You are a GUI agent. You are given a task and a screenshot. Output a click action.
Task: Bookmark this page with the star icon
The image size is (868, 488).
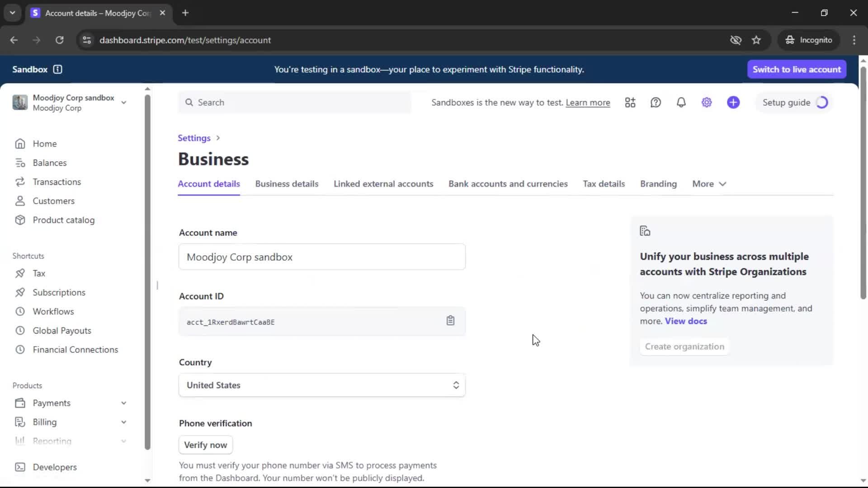tap(756, 40)
